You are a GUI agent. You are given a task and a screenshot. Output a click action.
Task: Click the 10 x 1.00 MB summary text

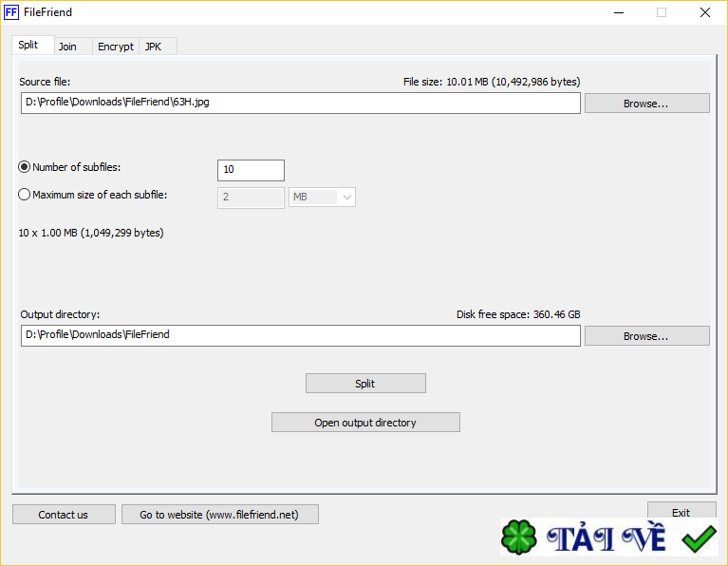coord(91,233)
